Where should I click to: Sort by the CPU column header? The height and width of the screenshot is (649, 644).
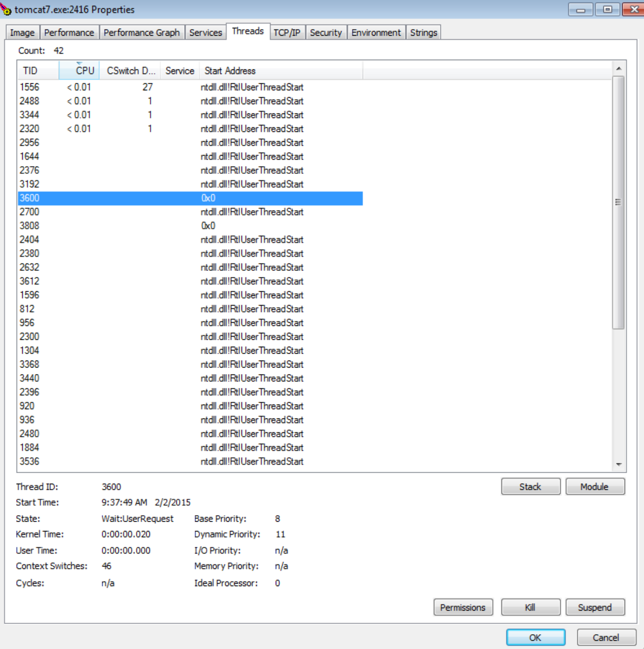79,70
